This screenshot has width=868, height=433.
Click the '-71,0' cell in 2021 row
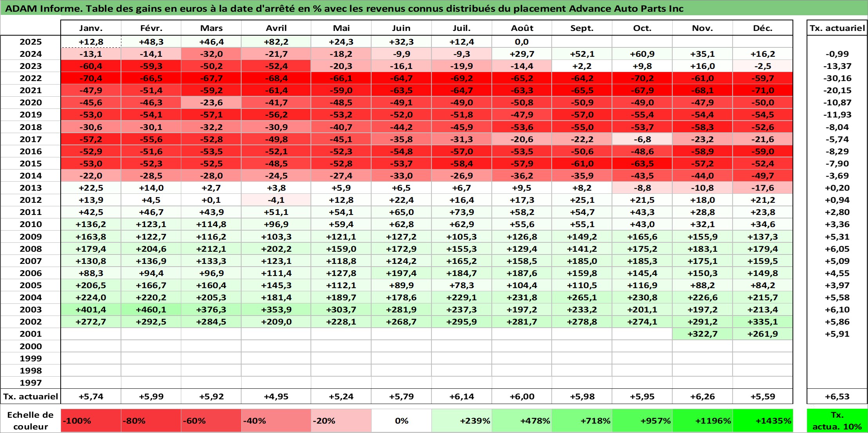pyautogui.click(x=763, y=90)
